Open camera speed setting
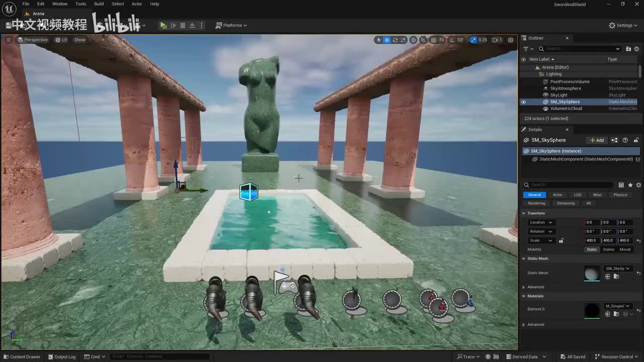Screen dimensions: 644x362 pos(497,40)
